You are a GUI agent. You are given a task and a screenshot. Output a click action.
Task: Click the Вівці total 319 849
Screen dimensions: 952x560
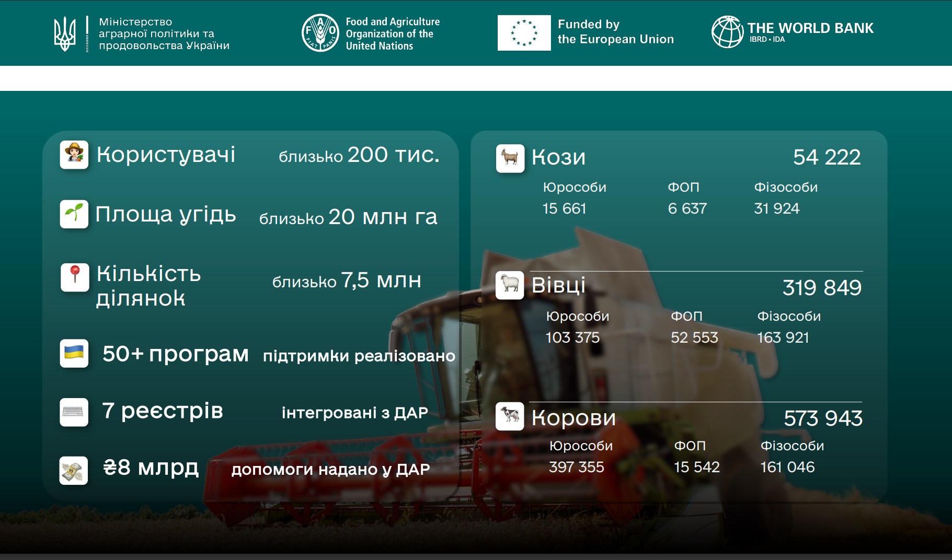(x=822, y=288)
